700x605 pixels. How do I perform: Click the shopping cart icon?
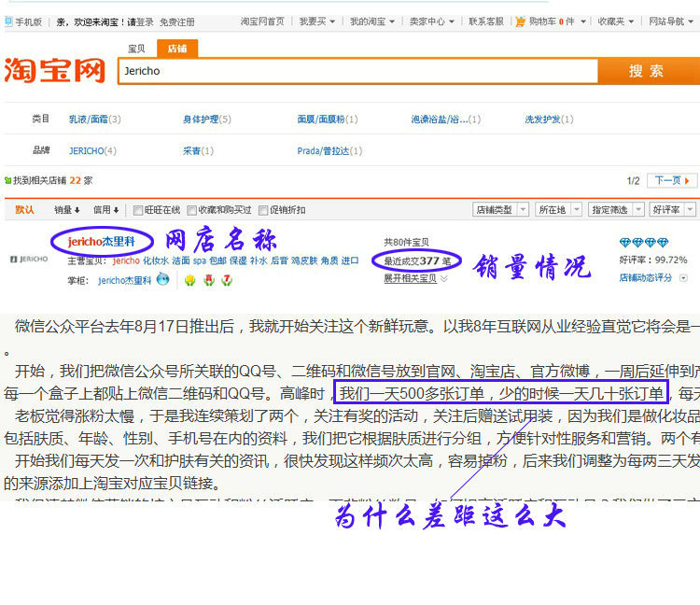pyautogui.click(x=520, y=21)
